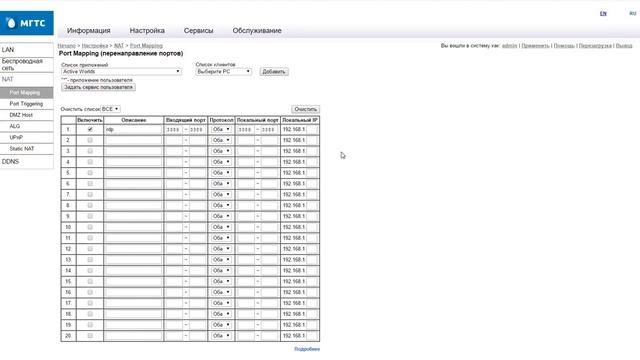
Task: Open UPnP sidebar item
Action: [27, 138]
